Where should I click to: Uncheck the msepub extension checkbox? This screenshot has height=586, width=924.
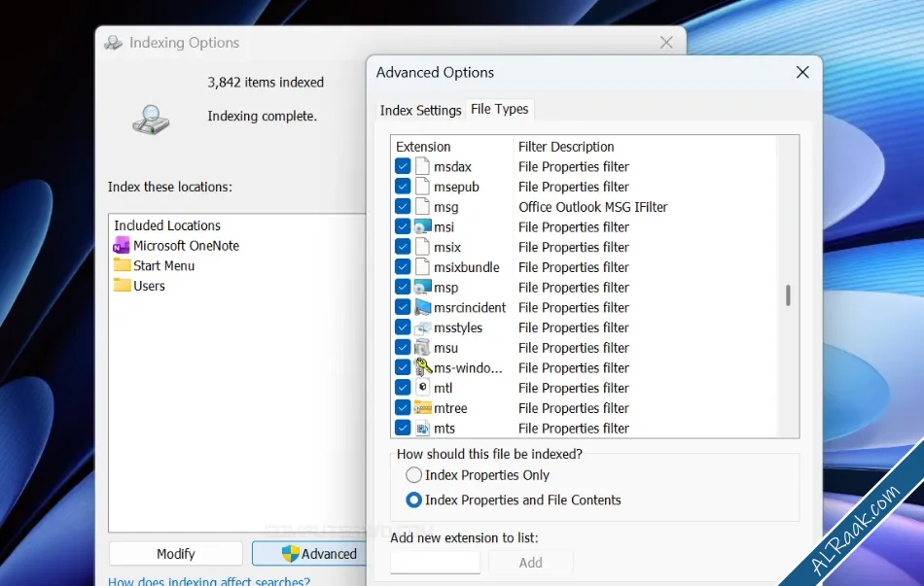[x=403, y=187]
